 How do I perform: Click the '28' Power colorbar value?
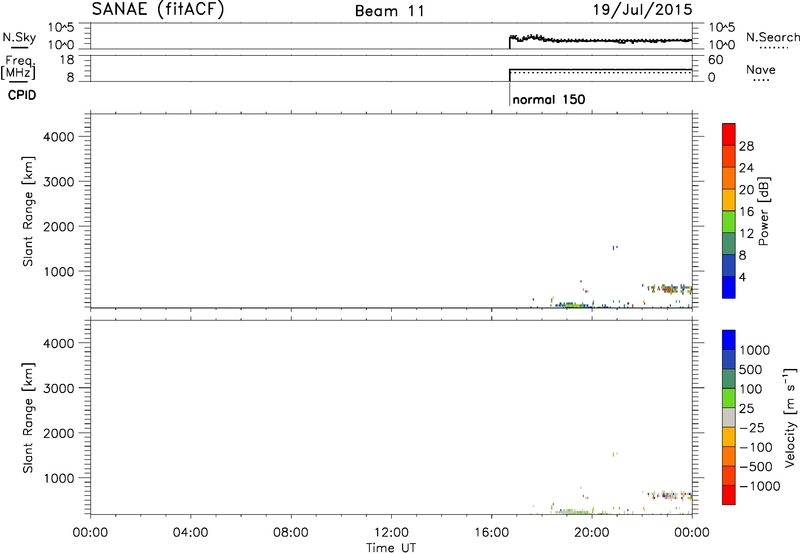(x=746, y=146)
